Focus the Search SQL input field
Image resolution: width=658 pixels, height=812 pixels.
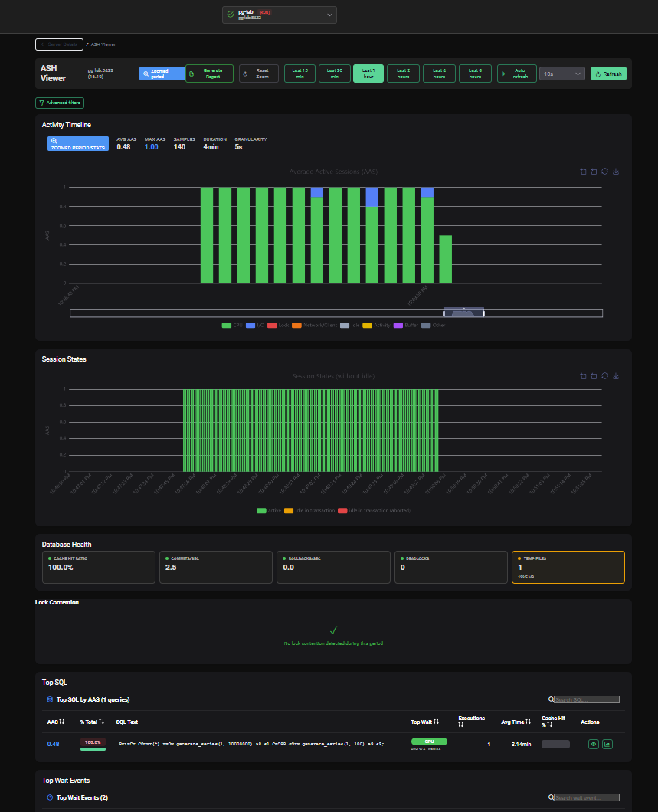(x=587, y=699)
